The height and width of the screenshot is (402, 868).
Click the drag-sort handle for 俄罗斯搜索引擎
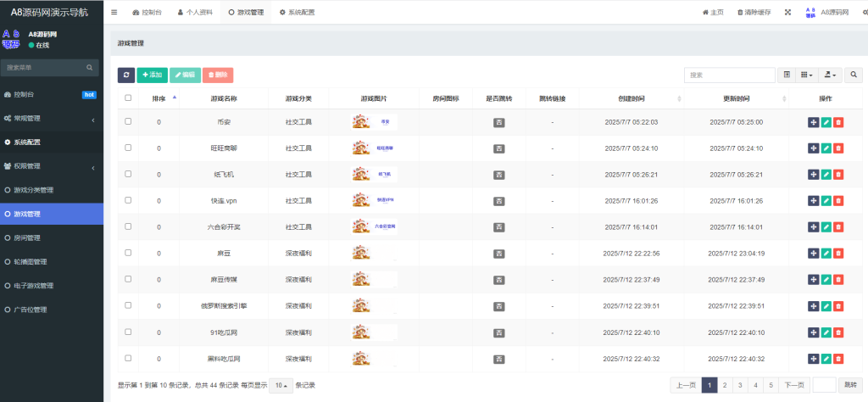click(813, 305)
